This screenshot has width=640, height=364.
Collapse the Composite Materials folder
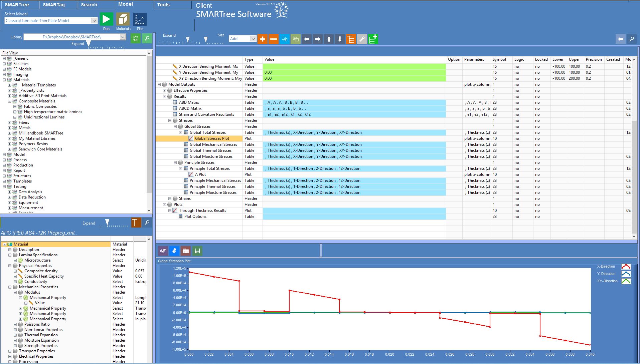point(9,101)
